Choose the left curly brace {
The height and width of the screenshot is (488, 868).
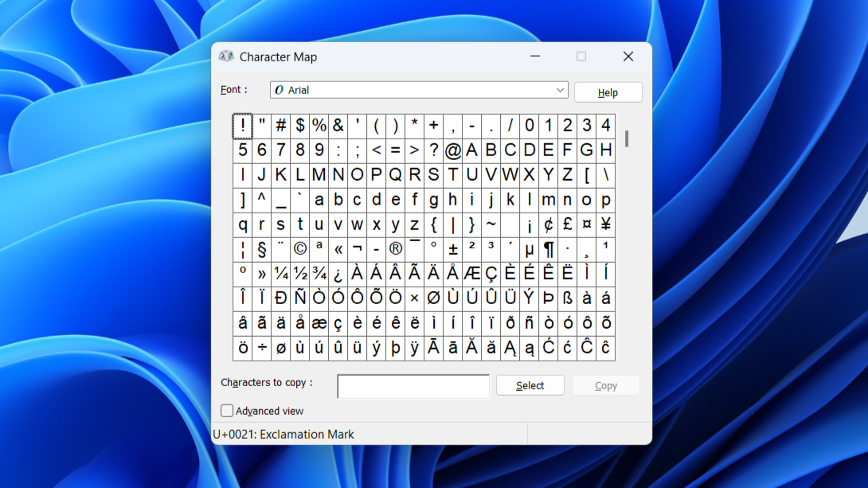point(433,224)
